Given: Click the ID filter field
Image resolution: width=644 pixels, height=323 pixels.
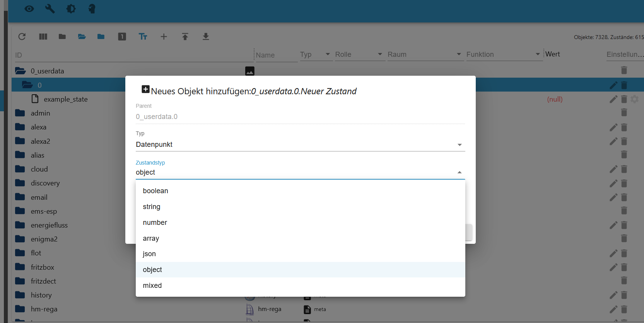Looking at the screenshot, I should tap(134, 55).
